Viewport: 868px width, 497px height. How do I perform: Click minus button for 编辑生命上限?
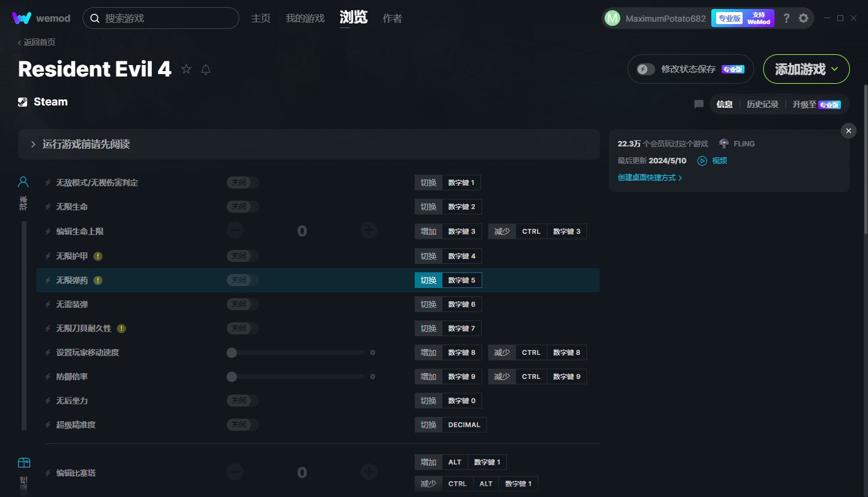pos(235,230)
